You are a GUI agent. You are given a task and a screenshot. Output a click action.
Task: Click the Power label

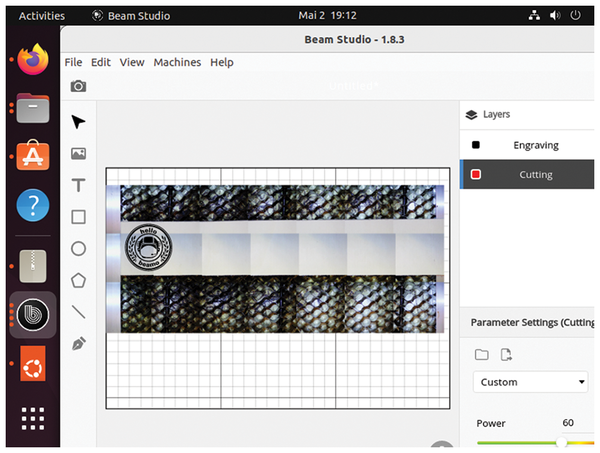pos(491,423)
